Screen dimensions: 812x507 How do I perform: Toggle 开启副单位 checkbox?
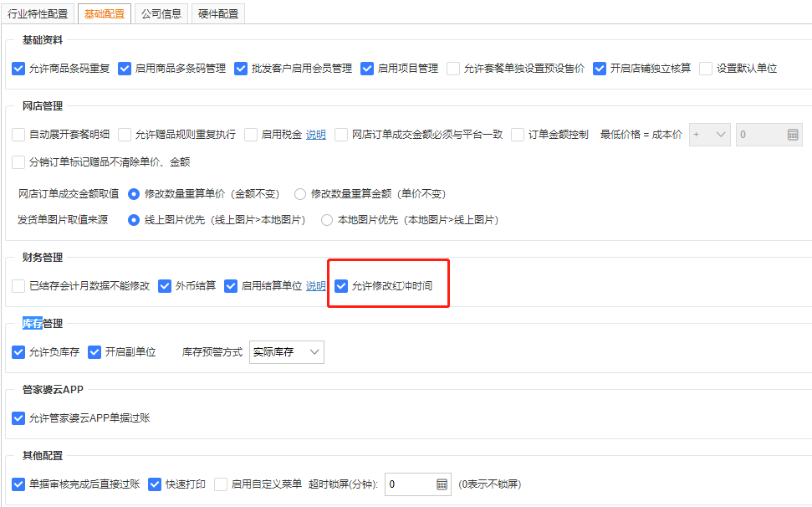(94, 352)
